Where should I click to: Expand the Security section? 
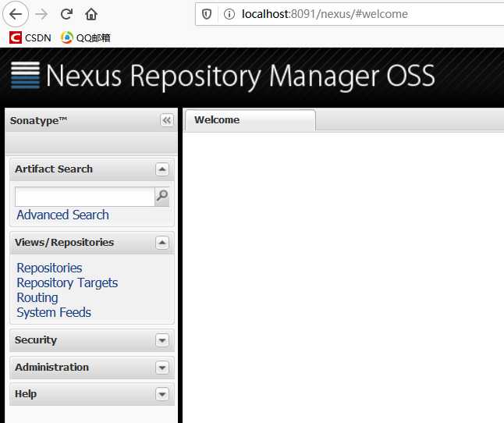coord(162,340)
